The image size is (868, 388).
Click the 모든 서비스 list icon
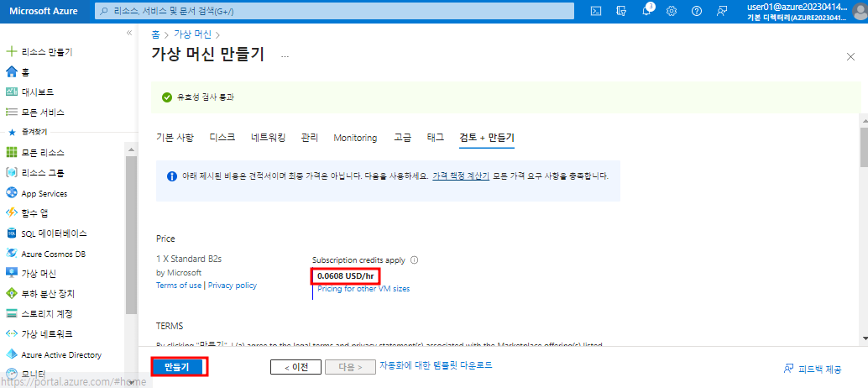(x=11, y=113)
